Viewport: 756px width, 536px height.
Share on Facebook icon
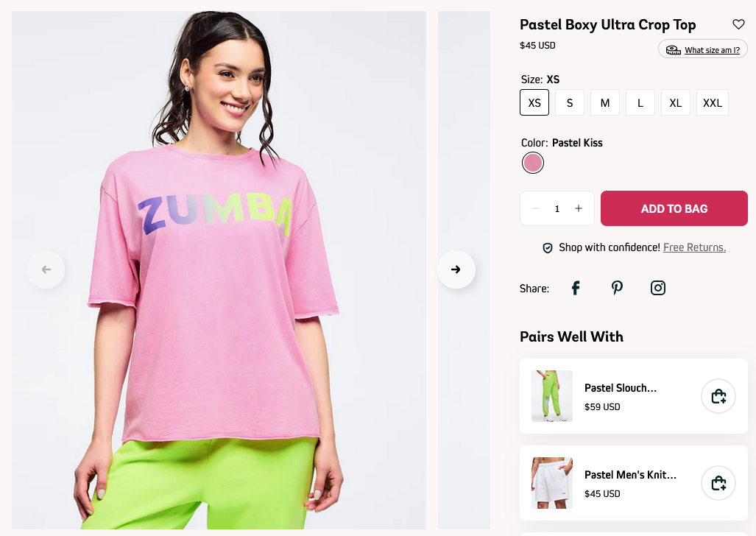click(x=576, y=288)
